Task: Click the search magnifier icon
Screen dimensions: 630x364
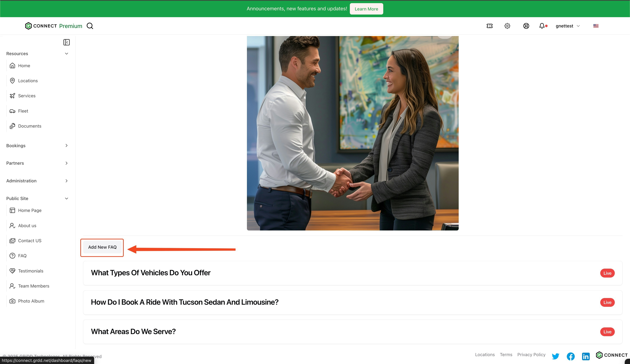Action: pos(90,26)
